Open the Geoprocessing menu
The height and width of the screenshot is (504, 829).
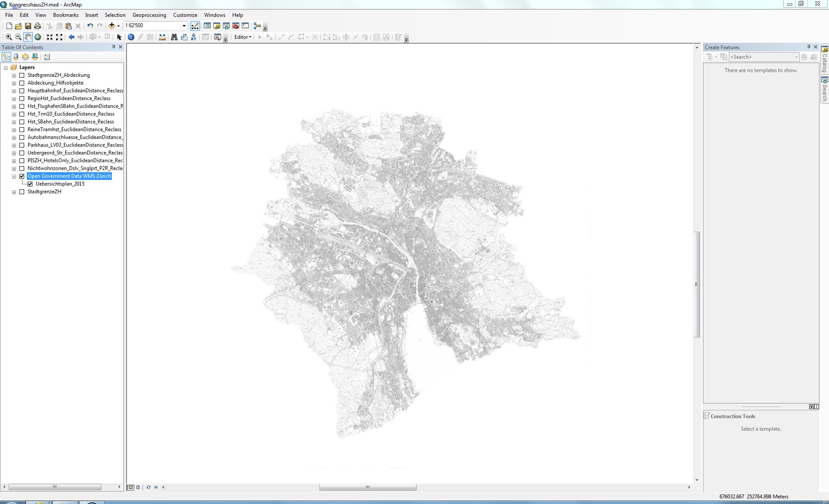click(x=149, y=15)
